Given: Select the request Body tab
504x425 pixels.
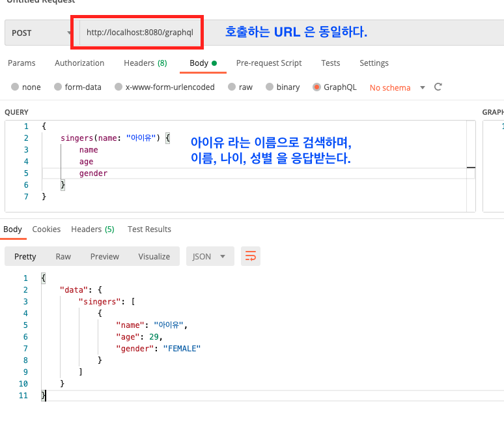Looking at the screenshot, I should click(x=203, y=63).
